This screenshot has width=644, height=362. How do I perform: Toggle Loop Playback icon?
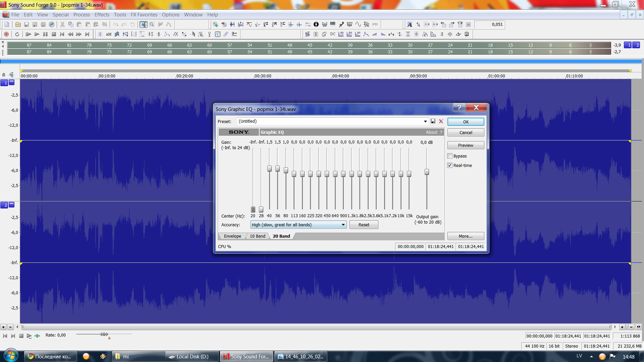tap(17, 34)
